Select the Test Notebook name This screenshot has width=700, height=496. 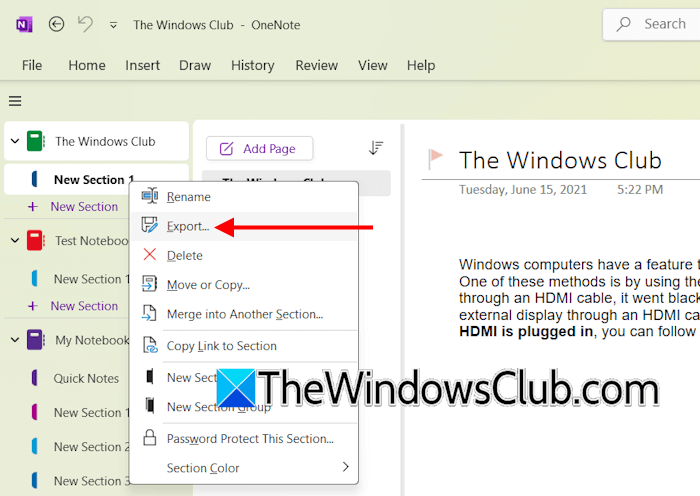pyautogui.click(x=92, y=241)
